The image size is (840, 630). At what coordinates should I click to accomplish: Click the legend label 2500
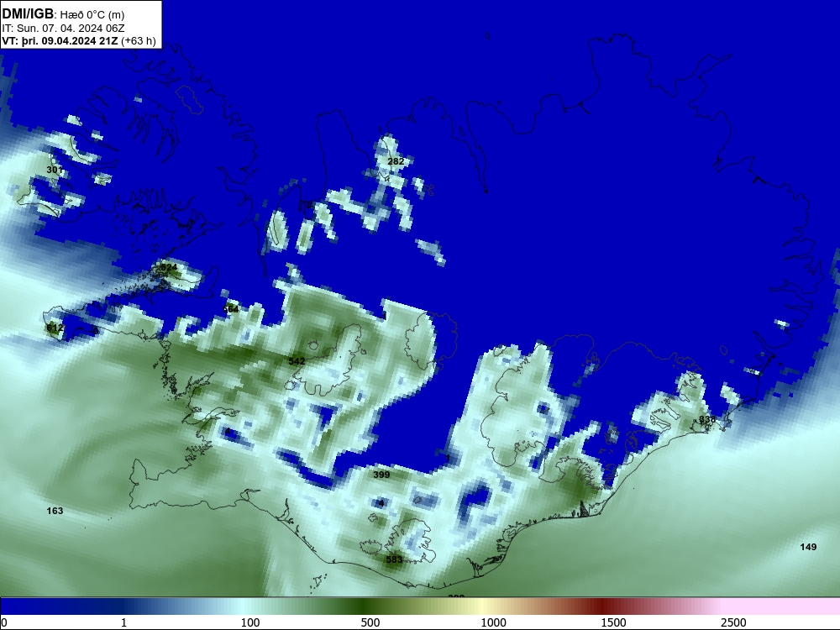[x=733, y=622]
